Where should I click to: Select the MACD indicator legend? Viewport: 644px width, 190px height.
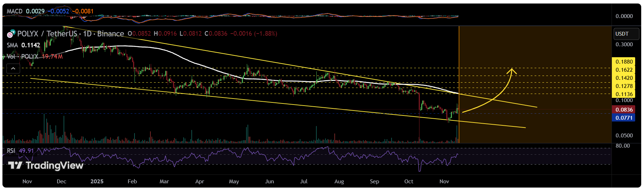(14, 11)
